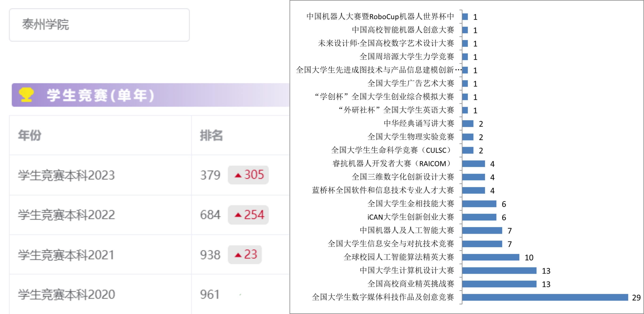Image resolution: width=644 pixels, height=314 pixels.
Task: Click the 305 rank change badge
Action: pyautogui.click(x=248, y=175)
